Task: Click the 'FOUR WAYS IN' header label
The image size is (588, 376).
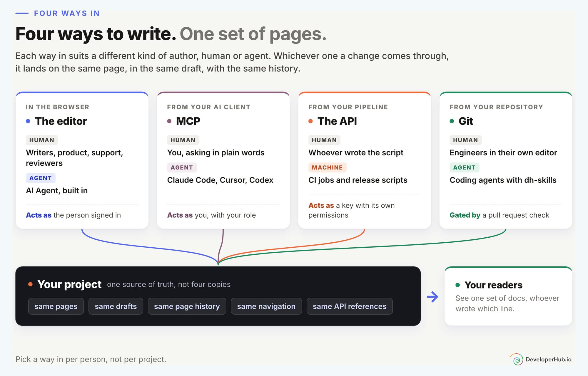Action: 67,13
